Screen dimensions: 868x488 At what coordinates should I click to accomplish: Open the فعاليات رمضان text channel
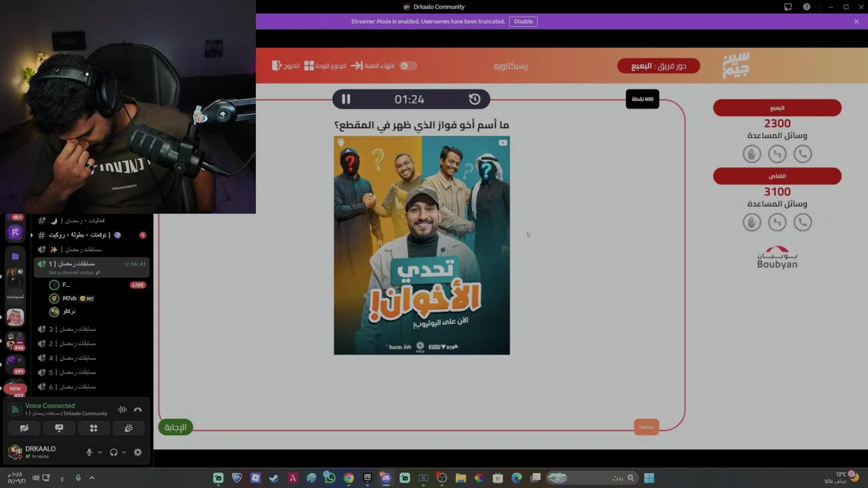pyautogui.click(x=92, y=221)
